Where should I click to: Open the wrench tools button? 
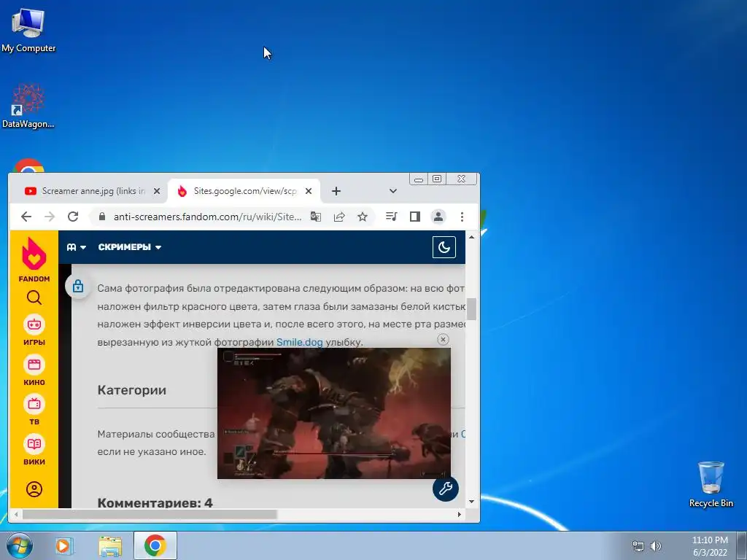point(446,489)
